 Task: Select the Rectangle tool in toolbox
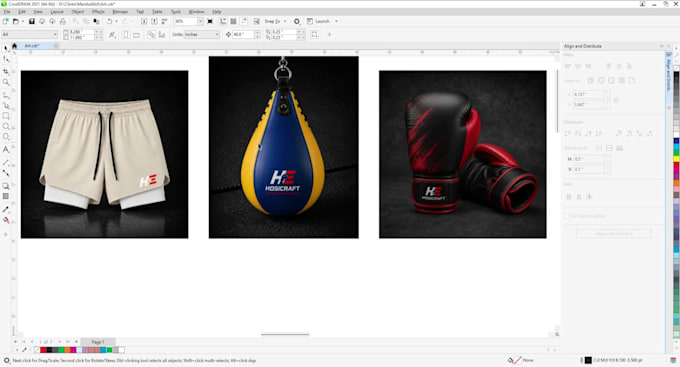point(6,116)
